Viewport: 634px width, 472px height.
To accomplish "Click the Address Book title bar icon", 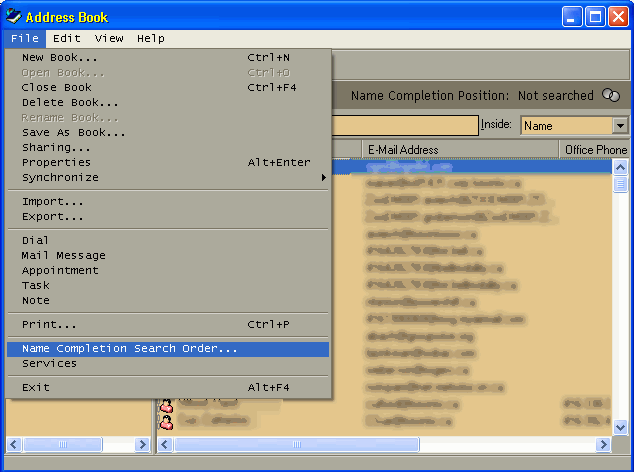I will (x=13, y=17).
